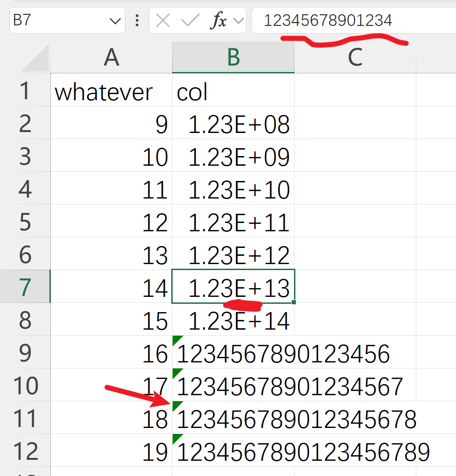Select cell containing "whatever"

(111, 92)
